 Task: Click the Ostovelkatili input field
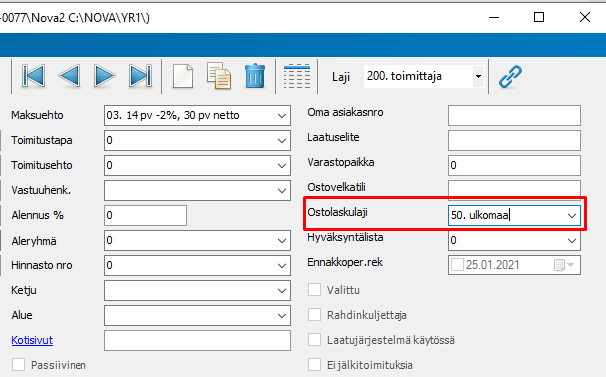pyautogui.click(x=514, y=188)
